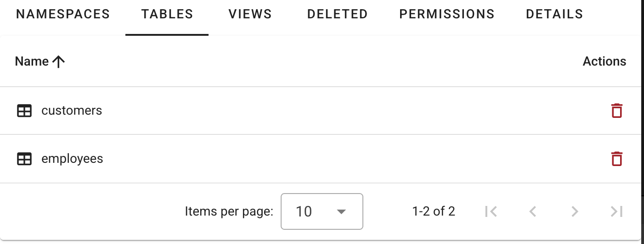
Task: Toggle sort arrow next to Name
Action: [58, 62]
